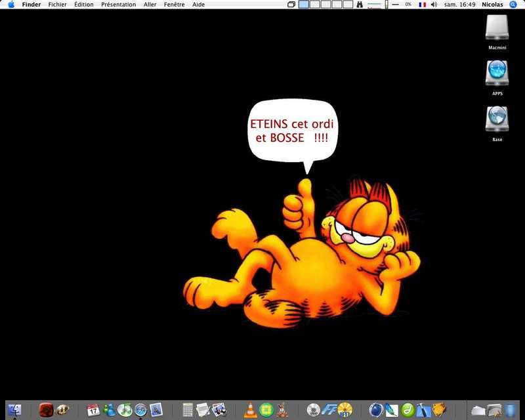Viewport: 525px width, 420px height.
Task: Launch MSN Messenger from Dock
Action: click(x=109, y=410)
